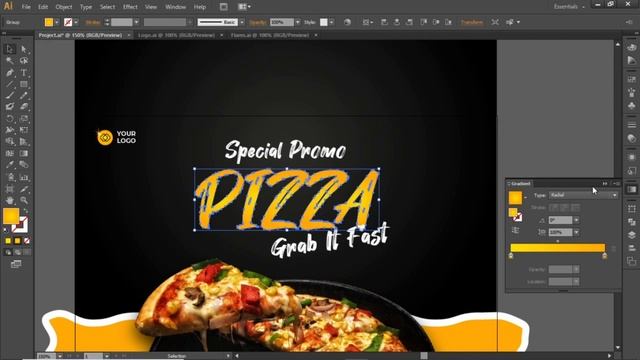Select the right gradient color stop
This screenshot has height=360, width=640.
pyautogui.click(x=604, y=256)
